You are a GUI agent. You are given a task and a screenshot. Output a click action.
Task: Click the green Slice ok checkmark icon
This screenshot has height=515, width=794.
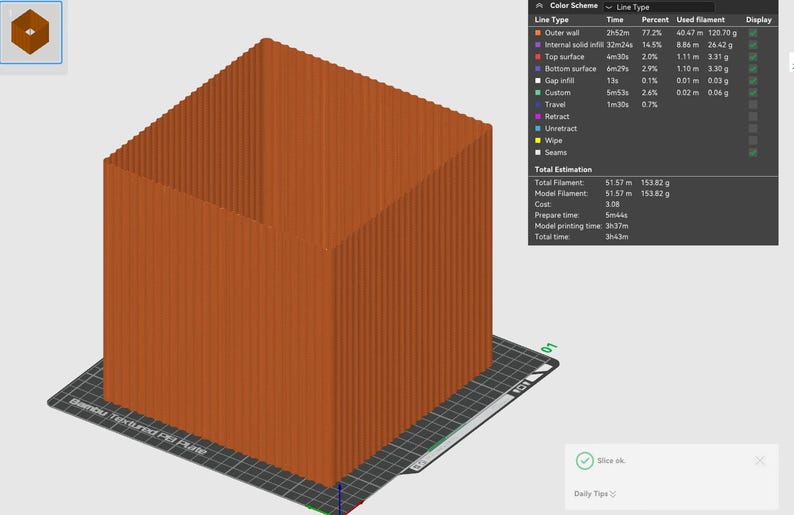584,461
